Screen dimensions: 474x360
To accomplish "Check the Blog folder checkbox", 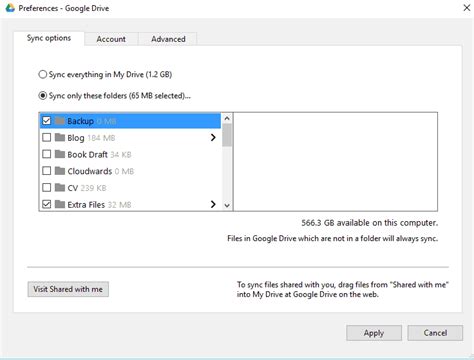I will point(47,137).
